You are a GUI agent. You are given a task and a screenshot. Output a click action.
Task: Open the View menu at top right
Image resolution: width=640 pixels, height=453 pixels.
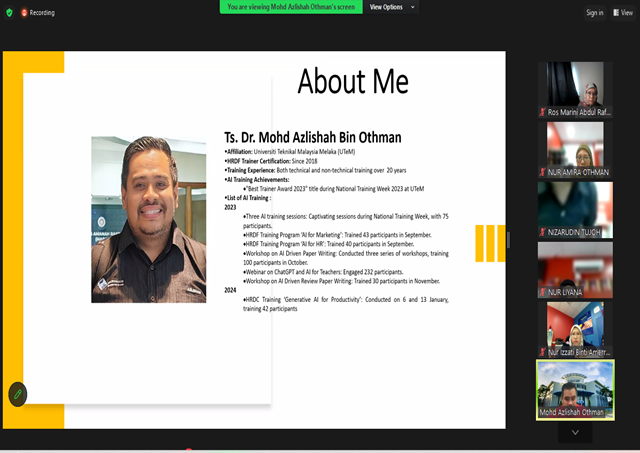(x=623, y=13)
